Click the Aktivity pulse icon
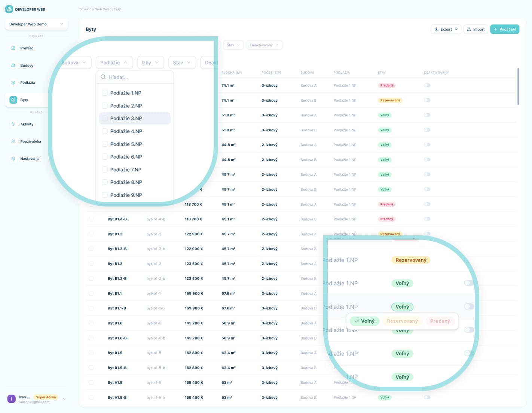Screen dimensions: 532x413 (13, 124)
